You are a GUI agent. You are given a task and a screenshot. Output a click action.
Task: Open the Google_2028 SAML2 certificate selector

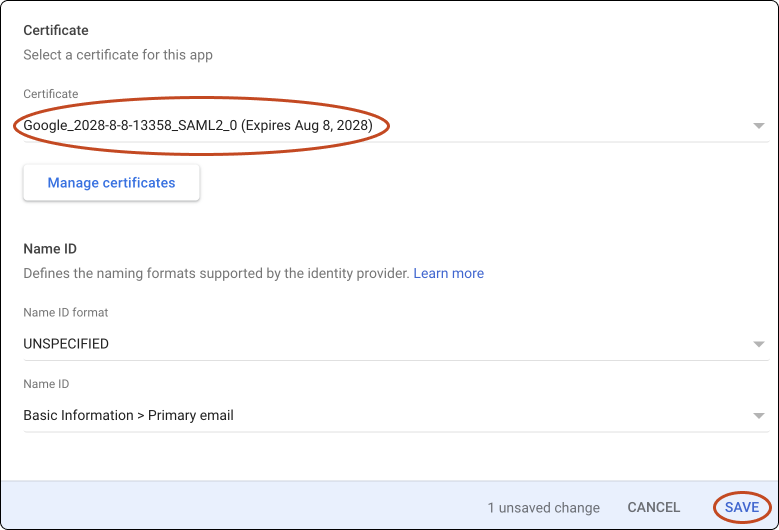[380, 126]
